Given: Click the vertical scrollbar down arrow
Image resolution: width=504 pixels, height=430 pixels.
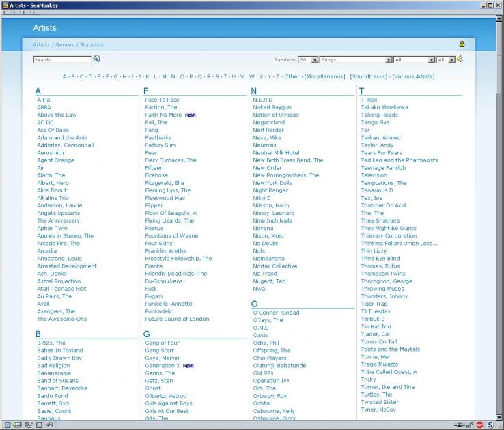Looking at the screenshot, I should pyautogui.click(x=499, y=416).
